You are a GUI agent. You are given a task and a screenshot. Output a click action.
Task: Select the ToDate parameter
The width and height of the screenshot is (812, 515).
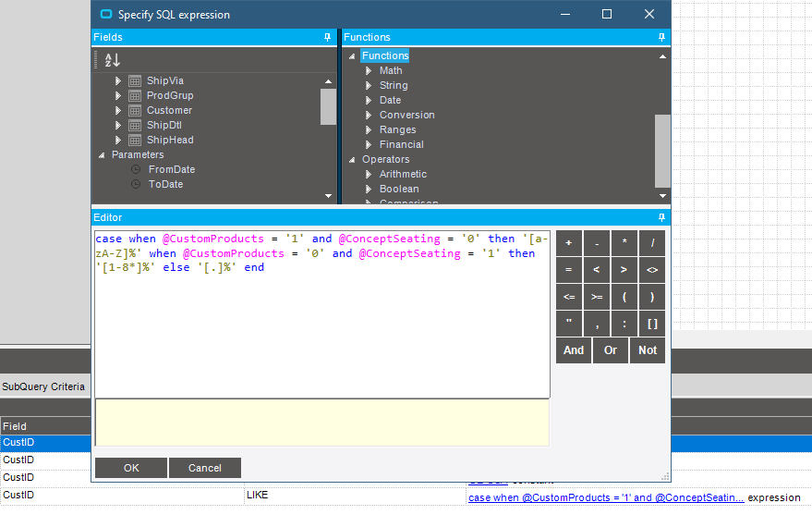click(x=165, y=184)
